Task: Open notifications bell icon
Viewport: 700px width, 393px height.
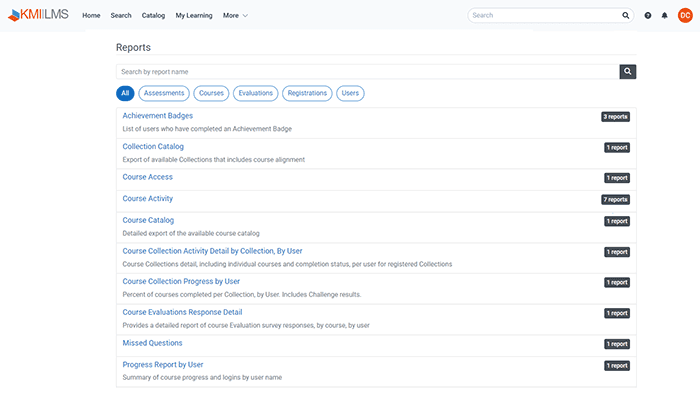Action: tap(664, 16)
